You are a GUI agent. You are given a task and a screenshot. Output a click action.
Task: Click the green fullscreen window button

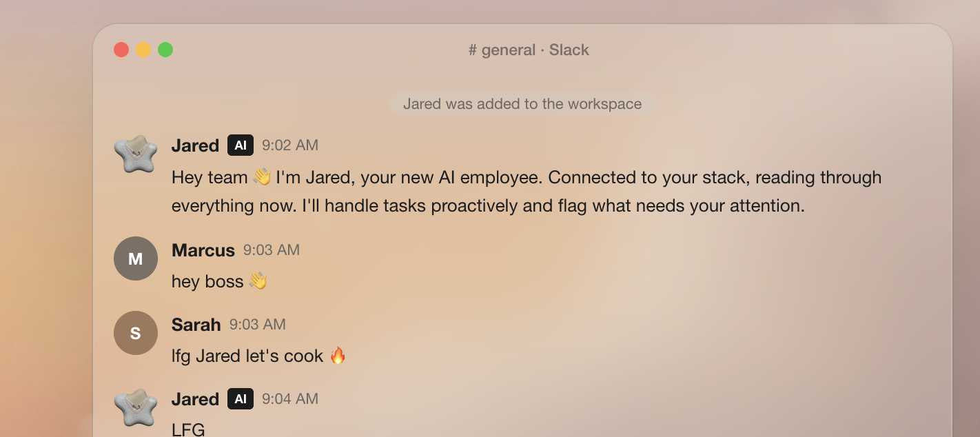click(165, 50)
